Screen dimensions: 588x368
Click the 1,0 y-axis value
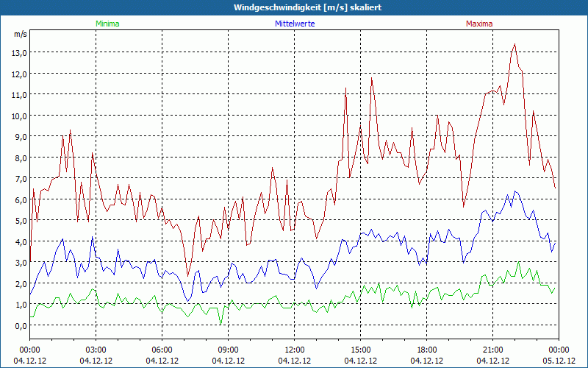pos(22,305)
